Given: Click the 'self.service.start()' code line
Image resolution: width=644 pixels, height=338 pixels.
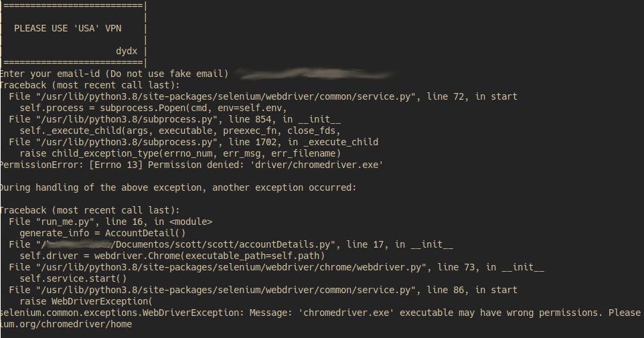Looking at the screenshot, I should 72,278.
